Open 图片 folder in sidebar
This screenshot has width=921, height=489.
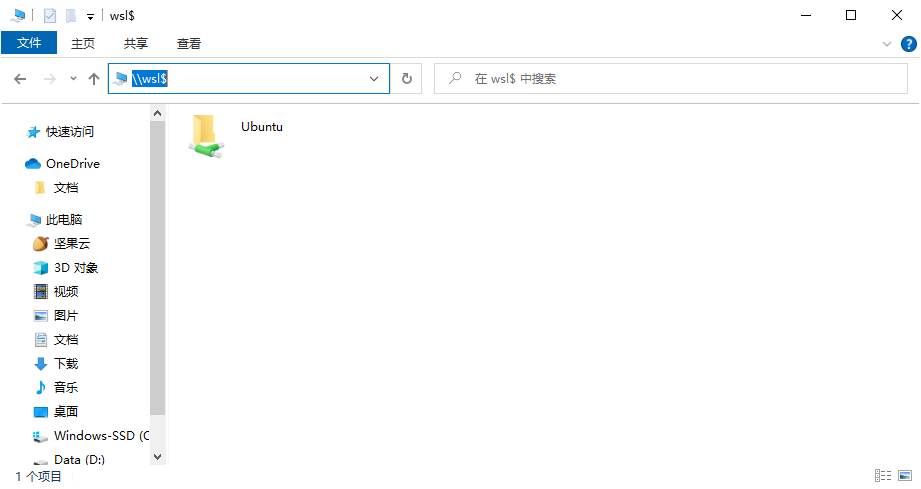click(x=66, y=316)
